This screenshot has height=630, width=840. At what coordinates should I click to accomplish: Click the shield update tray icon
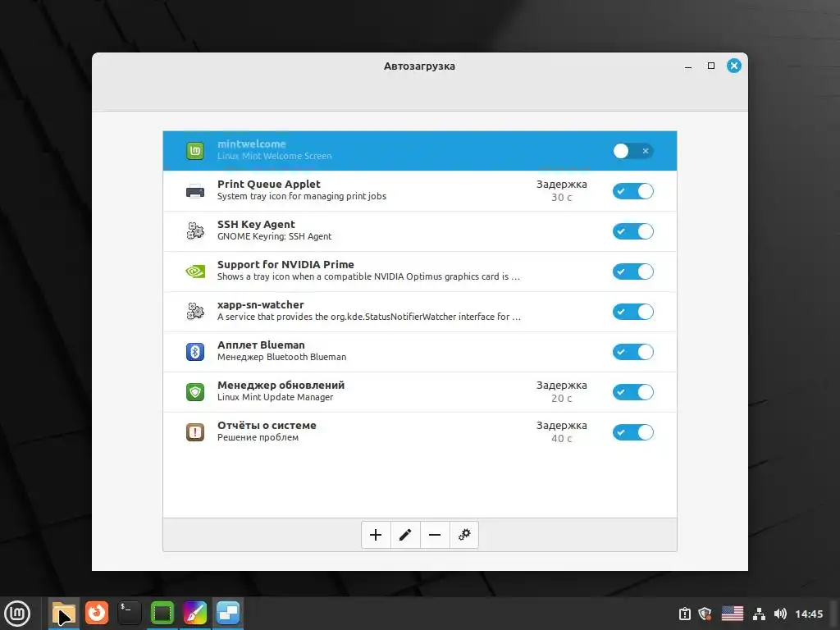coord(705,614)
